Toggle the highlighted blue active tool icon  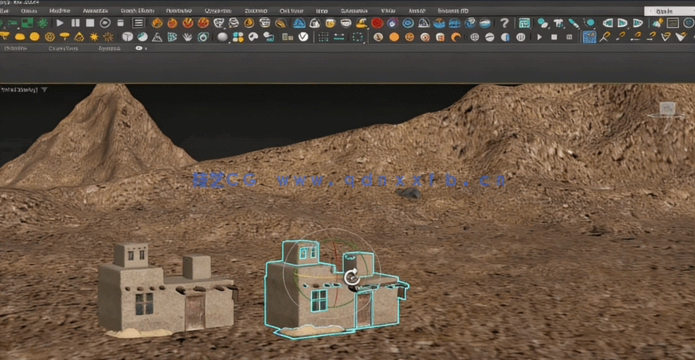pos(589,37)
